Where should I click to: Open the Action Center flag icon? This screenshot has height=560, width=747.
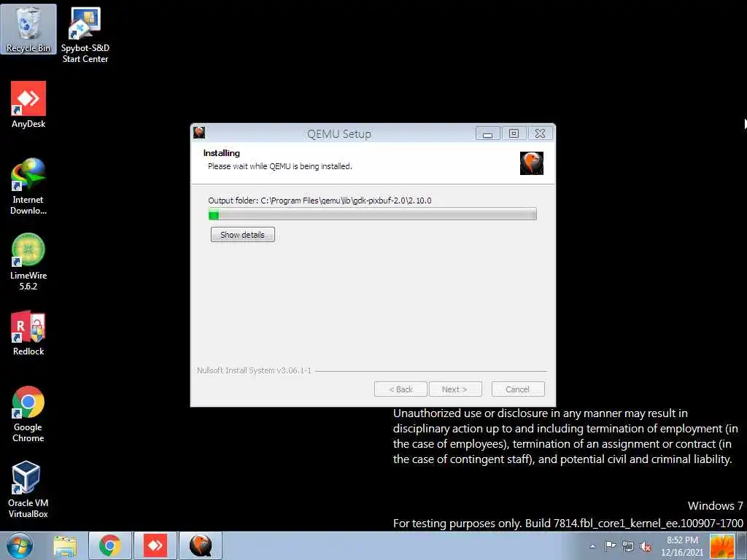tap(611, 545)
